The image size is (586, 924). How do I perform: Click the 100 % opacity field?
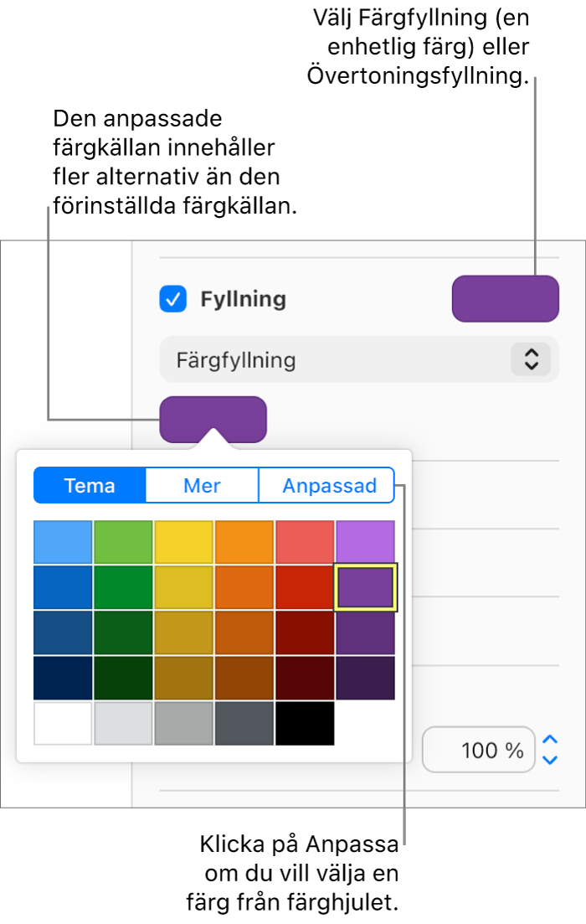(x=479, y=750)
